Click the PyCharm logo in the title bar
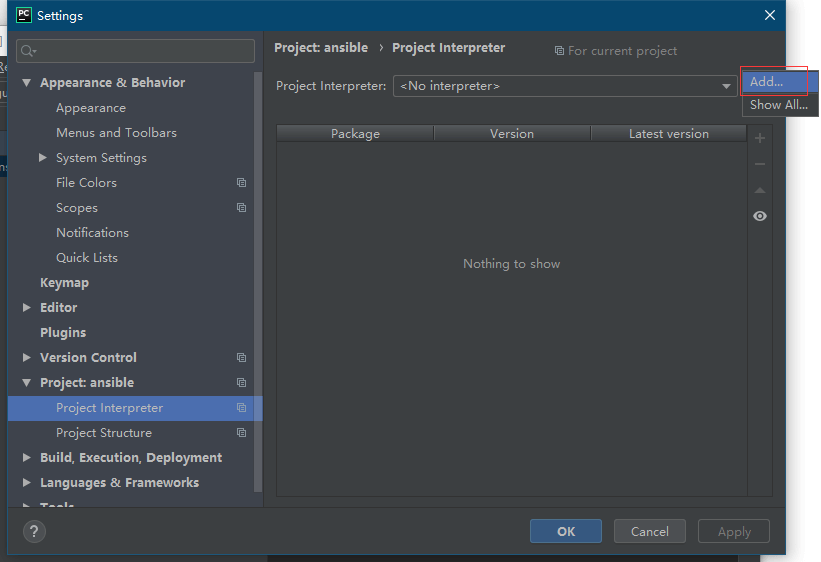821x562 pixels. click(24, 15)
